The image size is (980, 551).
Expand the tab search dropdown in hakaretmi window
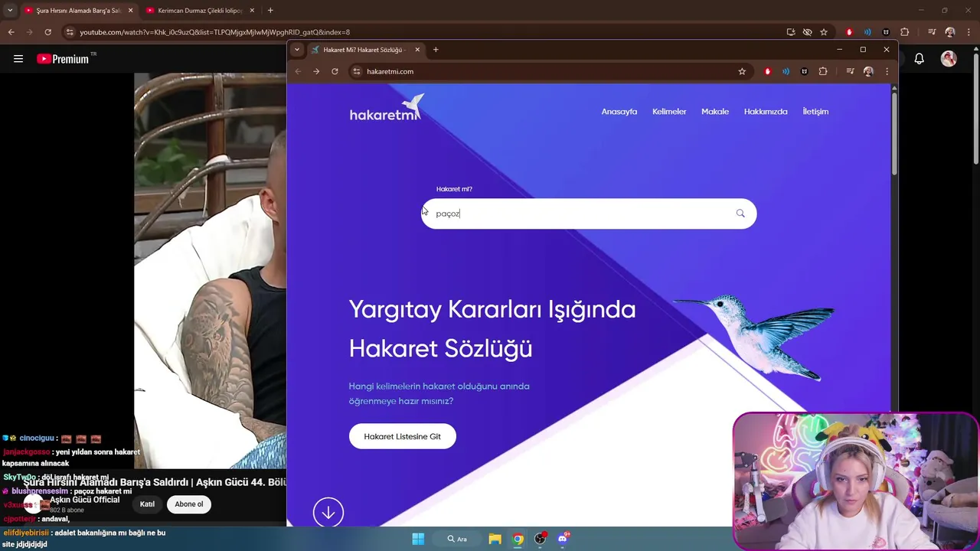[297, 50]
